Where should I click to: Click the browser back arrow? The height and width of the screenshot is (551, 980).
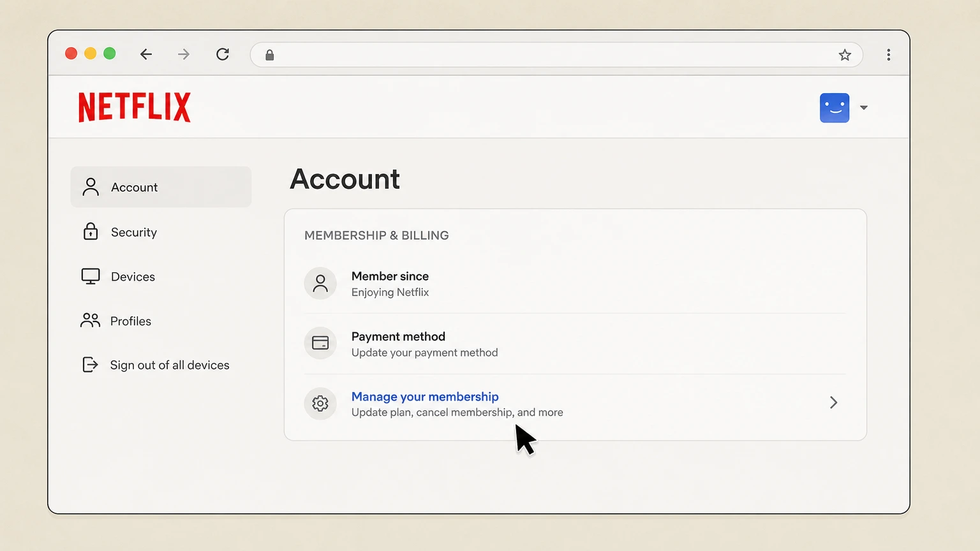coord(146,54)
